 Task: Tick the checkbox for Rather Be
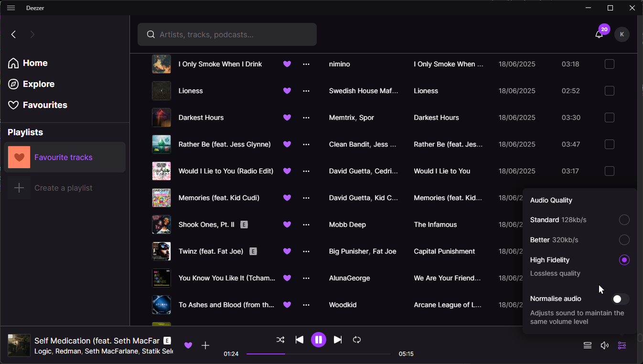610,144
